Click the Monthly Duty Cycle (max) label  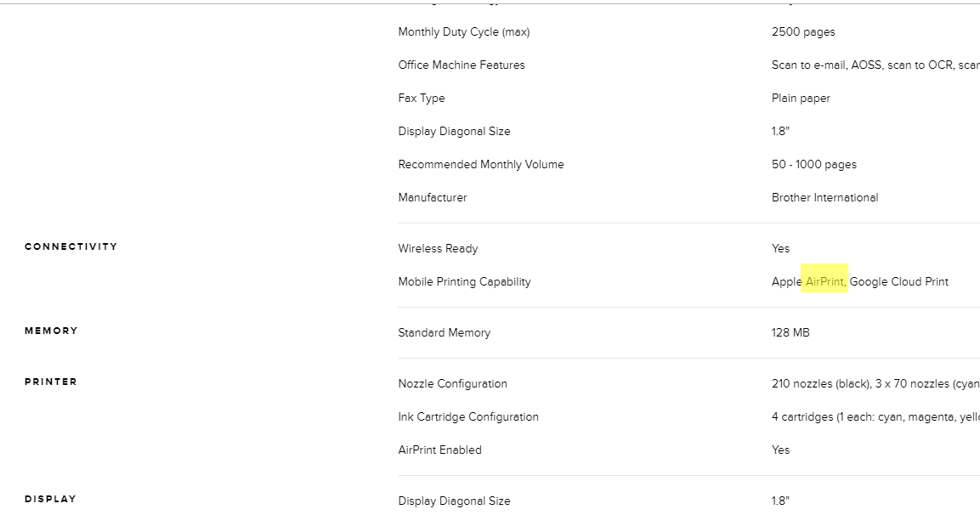(464, 32)
